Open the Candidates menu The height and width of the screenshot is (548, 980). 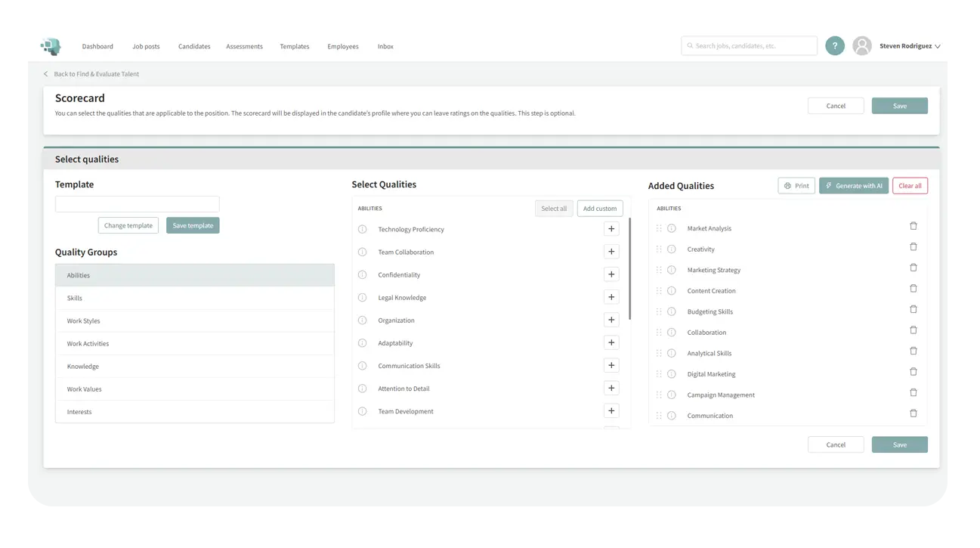194,47
